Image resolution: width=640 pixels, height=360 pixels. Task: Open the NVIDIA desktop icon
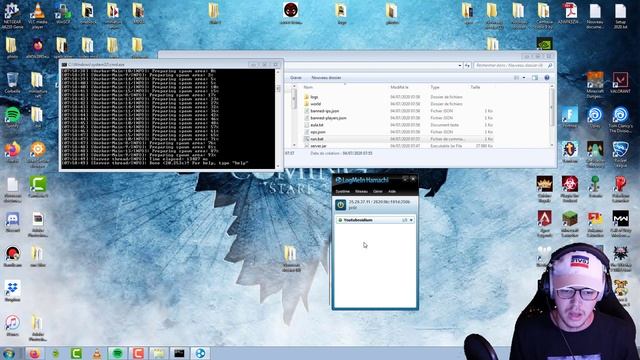point(544,44)
